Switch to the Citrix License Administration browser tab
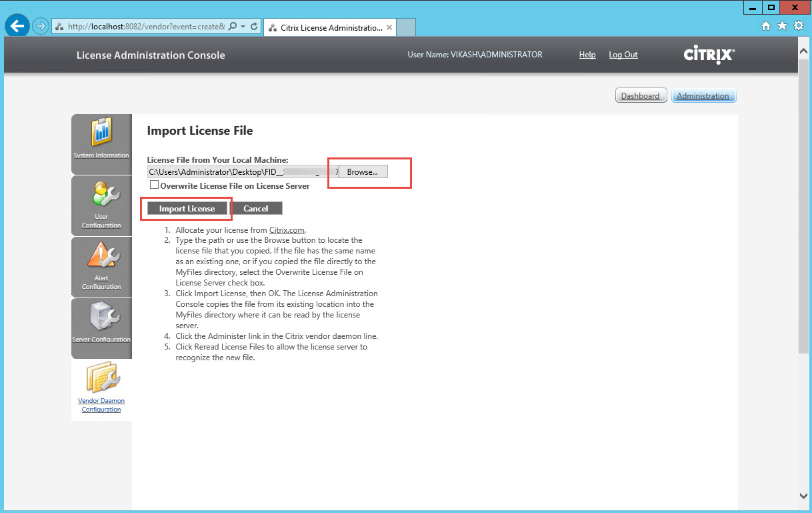 [330, 27]
